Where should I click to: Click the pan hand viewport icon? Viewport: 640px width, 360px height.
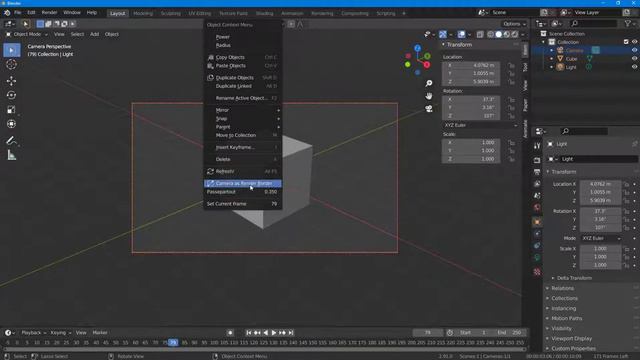pos(429,96)
